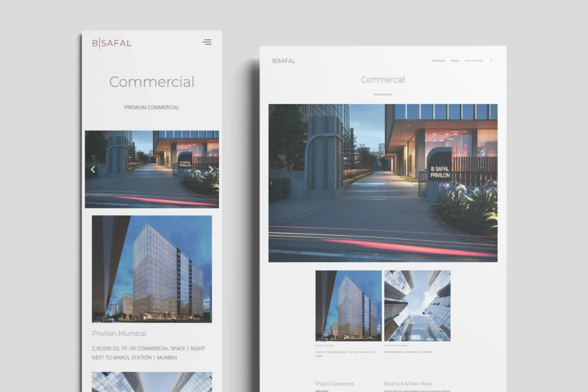Click the Privilon Mumbai caption on desktop
Viewport: 588px width, 392px height.
[326, 345]
